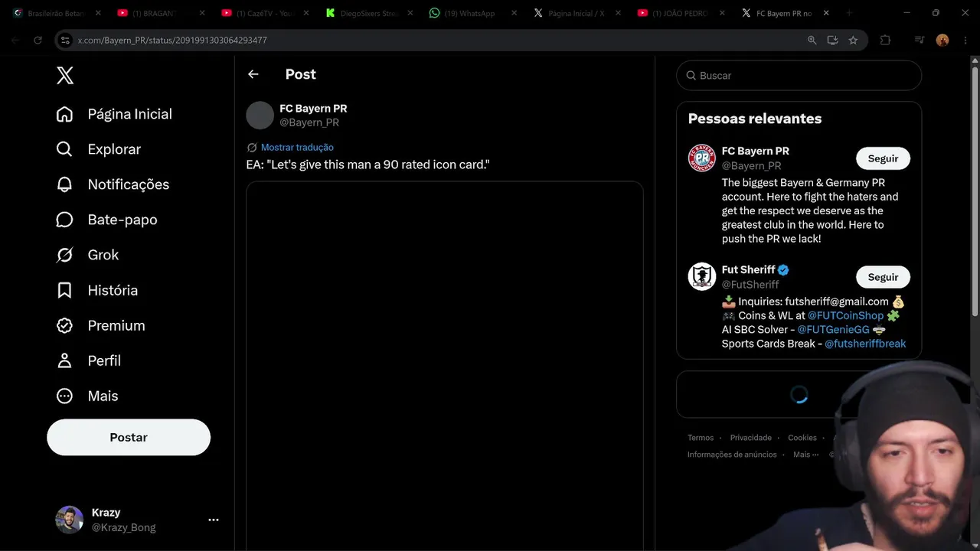Click the Krazy account name in sidebar
Screen dimensions: 980x551
(x=106, y=513)
